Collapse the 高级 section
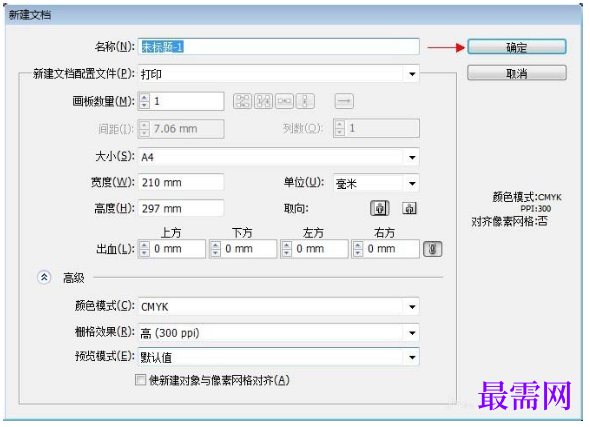 [x=44, y=278]
